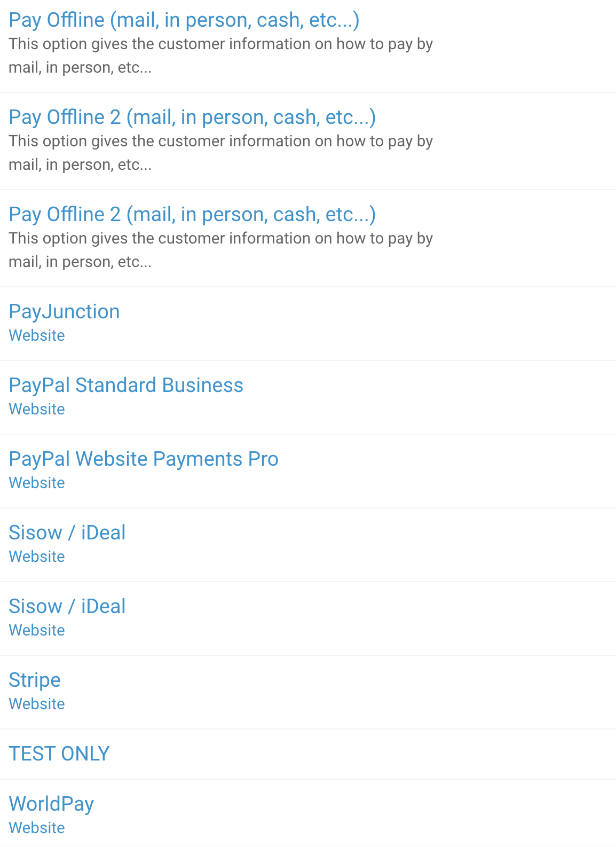
Task: Select the Stripe payment gateway
Action: click(35, 680)
